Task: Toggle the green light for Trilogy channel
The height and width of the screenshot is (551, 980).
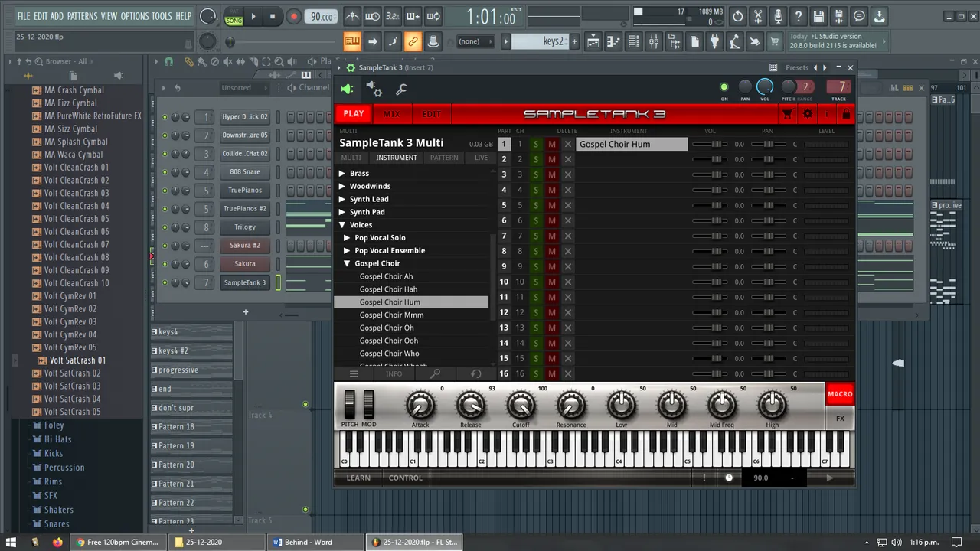Action: (165, 227)
